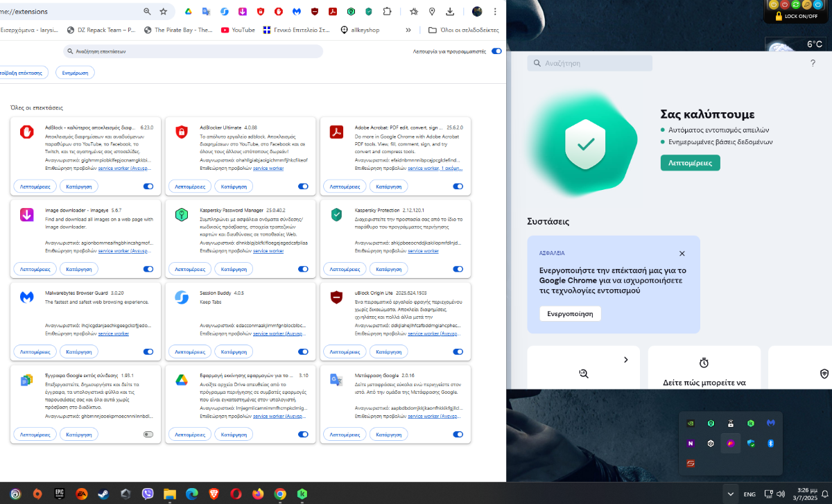Open the notification bell on taskbar
The image size is (832, 504).
[x=824, y=494]
